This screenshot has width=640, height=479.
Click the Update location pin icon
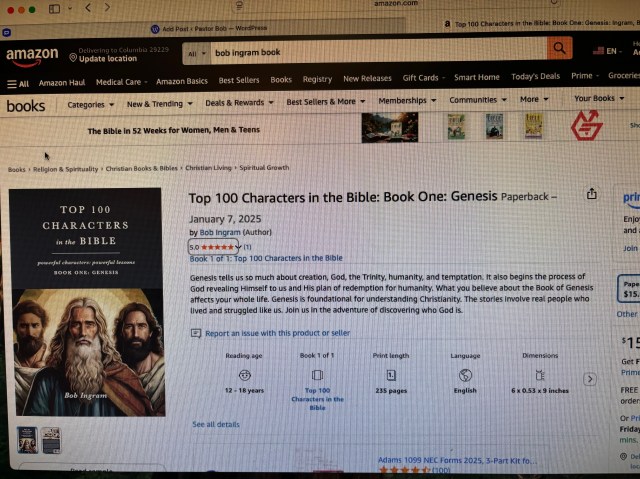[73, 58]
